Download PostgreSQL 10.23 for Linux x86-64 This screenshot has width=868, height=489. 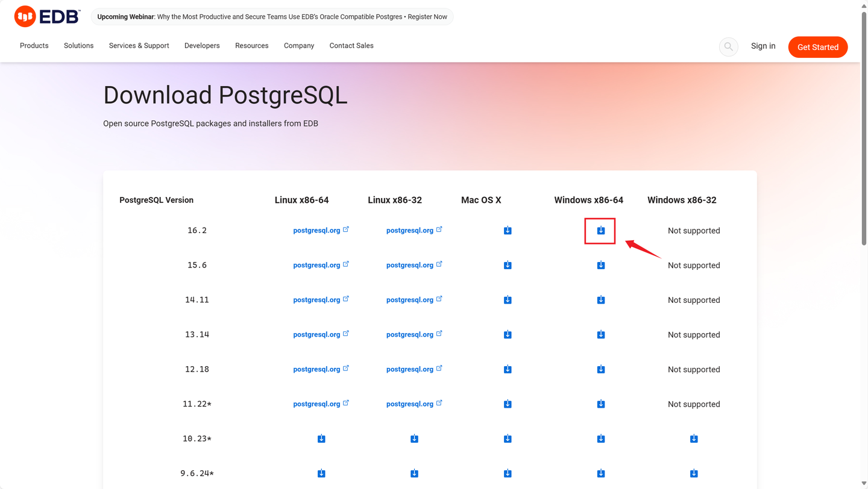click(321, 439)
